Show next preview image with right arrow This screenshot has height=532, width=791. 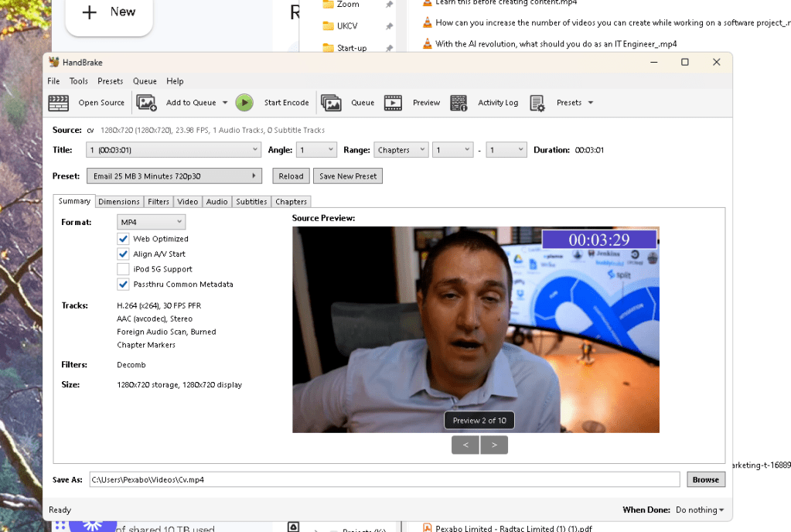point(494,445)
